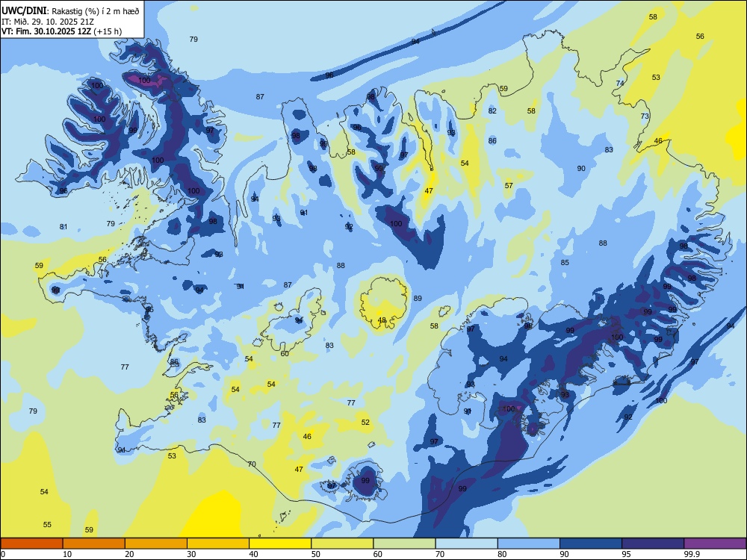The image size is (747, 560).
Task: Pick the 95–99.9 navy legend swatch
Action: [653, 544]
